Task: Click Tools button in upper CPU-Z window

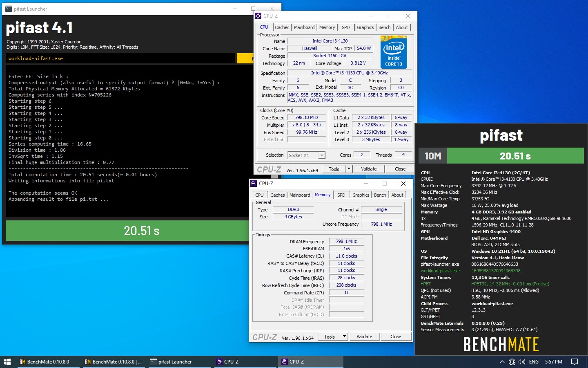Action: (334, 169)
